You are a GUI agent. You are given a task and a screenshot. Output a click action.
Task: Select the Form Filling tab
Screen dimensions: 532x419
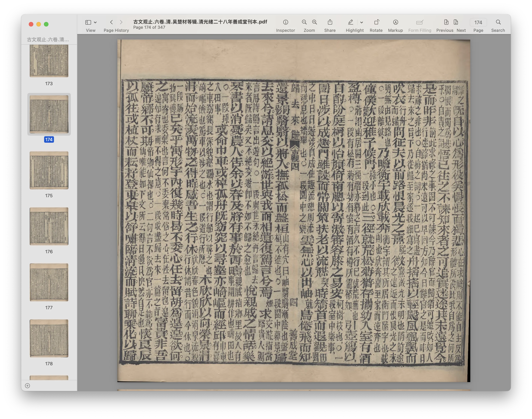coord(420,22)
